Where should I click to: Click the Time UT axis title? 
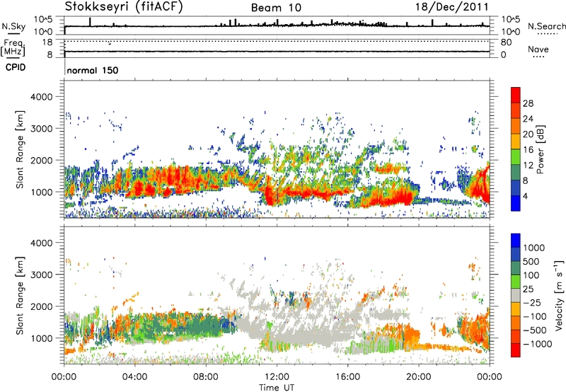click(277, 388)
